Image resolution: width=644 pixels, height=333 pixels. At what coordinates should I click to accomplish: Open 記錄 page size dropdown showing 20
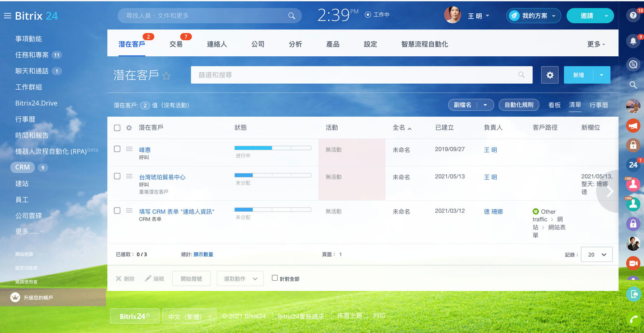pos(597,255)
